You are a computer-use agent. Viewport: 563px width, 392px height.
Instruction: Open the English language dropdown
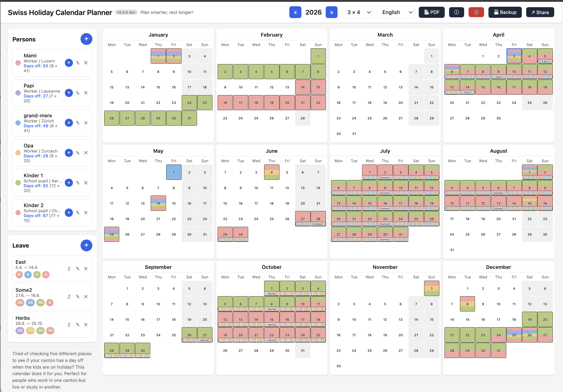[396, 12]
